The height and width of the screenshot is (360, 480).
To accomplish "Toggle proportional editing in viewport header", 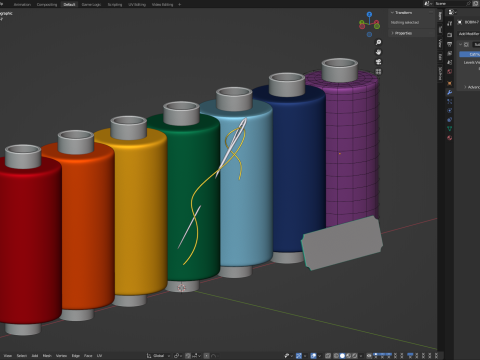I will coord(207,356).
